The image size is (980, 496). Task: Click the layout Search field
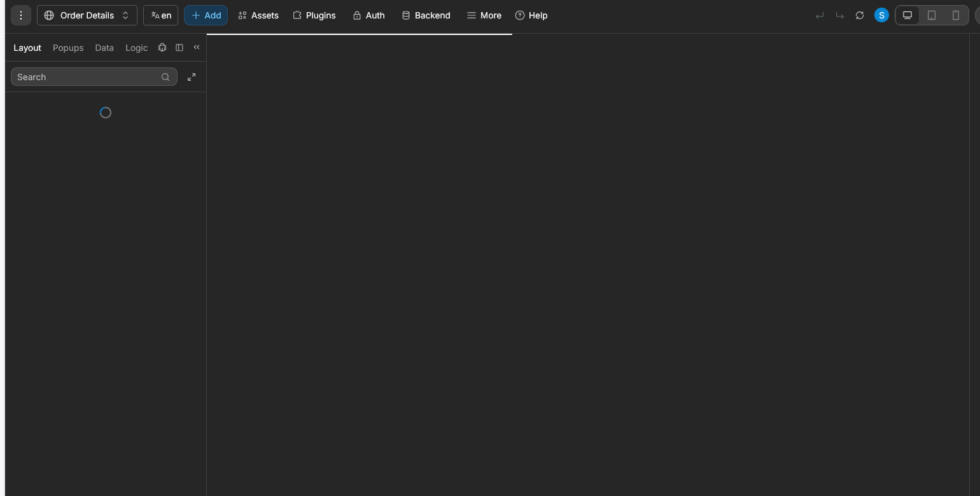pyautogui.click(x=94, y=77)
